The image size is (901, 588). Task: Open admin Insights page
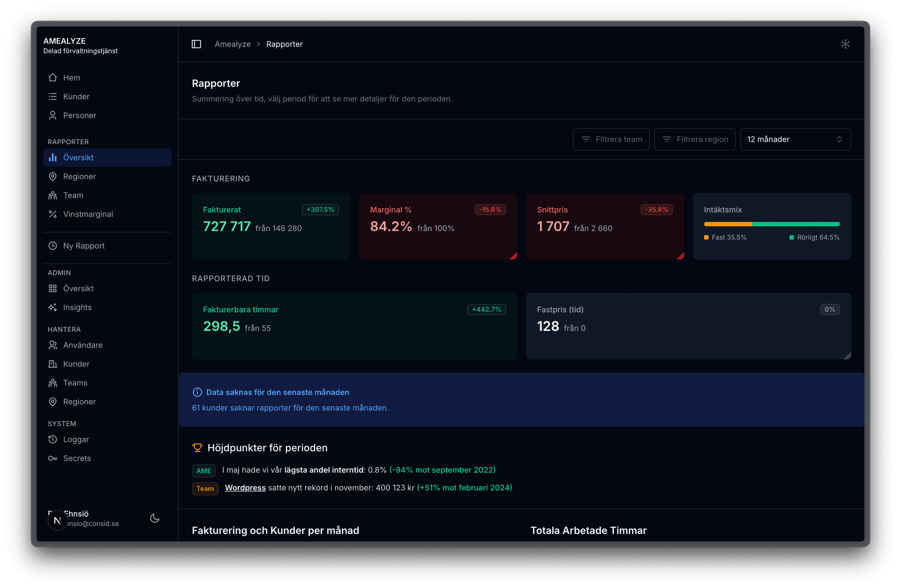coord(77,307)
